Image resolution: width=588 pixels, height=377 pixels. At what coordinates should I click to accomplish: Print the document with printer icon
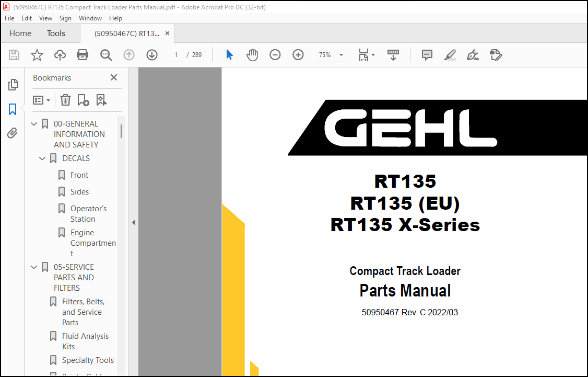(x=83, y=55)
